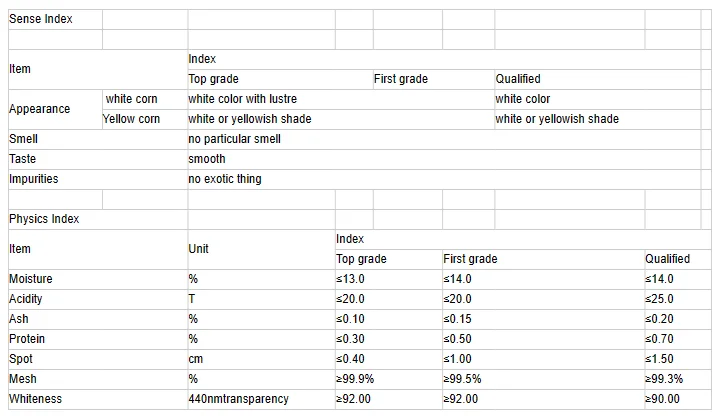This screenshot has width=721, height=417.
Task: Click the "≥99.9%" mesh value
Action: tap(355, 379)
